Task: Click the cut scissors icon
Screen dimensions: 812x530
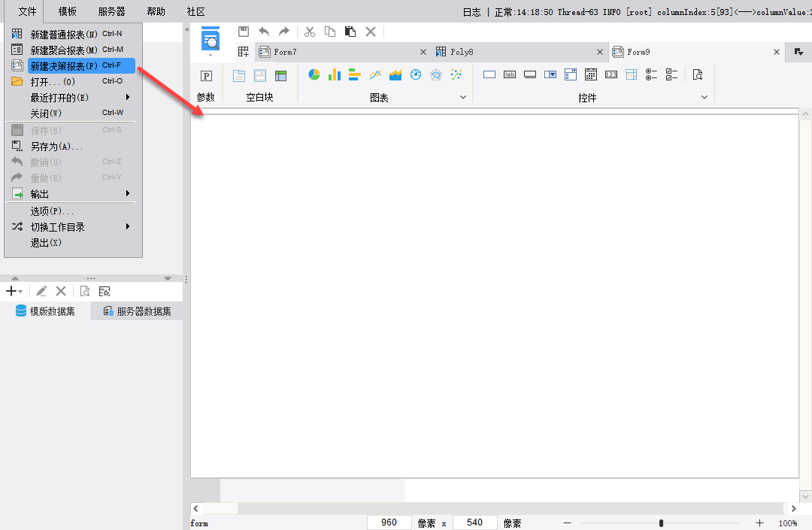Action: click(x=310, y=32)
